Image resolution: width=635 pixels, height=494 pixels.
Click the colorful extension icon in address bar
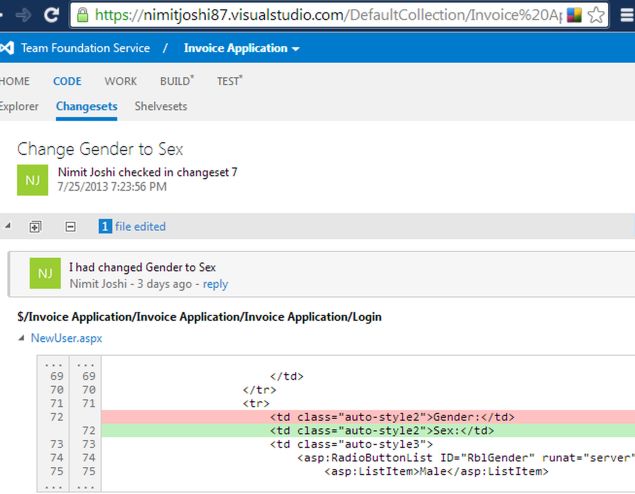pos(574,15)
